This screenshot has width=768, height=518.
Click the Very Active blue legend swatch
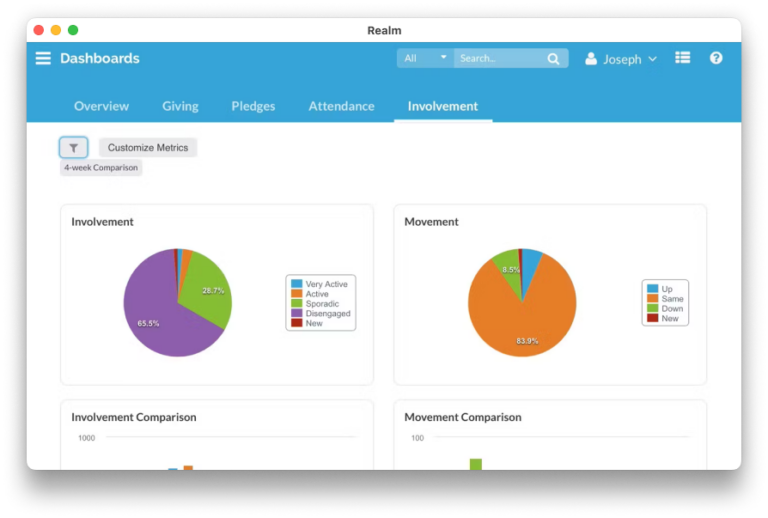pos(296,283)
